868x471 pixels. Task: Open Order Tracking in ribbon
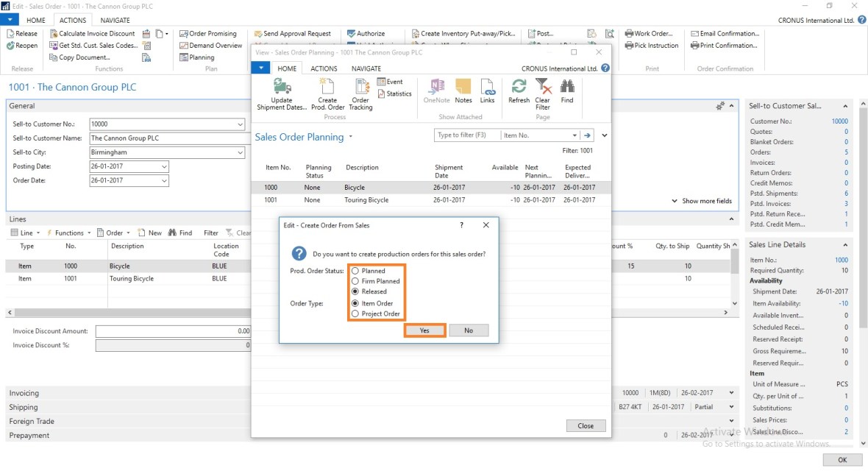[x=360, y=88]
